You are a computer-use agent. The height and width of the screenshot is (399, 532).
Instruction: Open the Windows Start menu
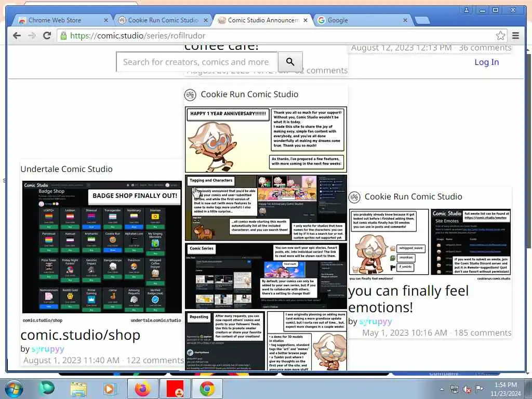[x=14, y=389]
